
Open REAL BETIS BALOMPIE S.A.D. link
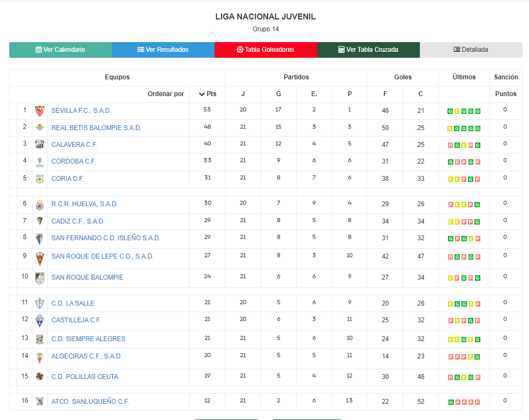tap(96, 128)
